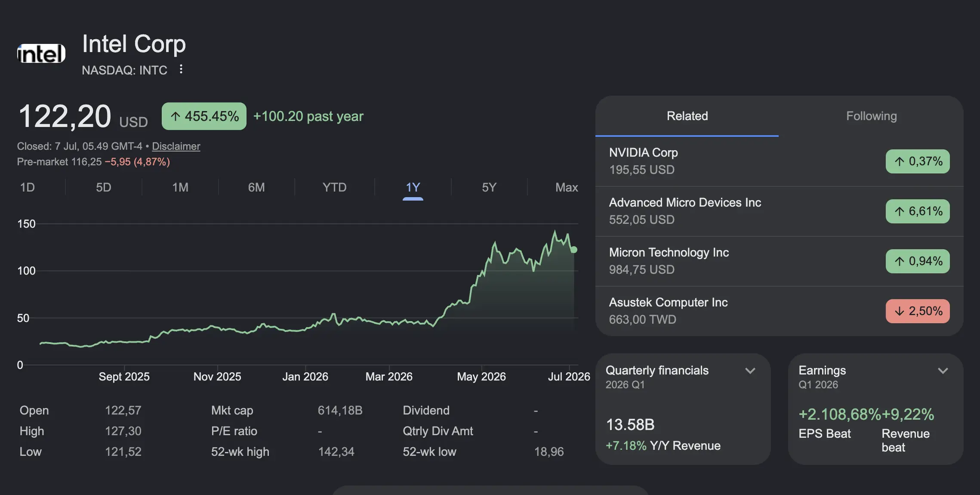Switch chart range to 5Y
980x495 pixels.
(x=489, y=187)
